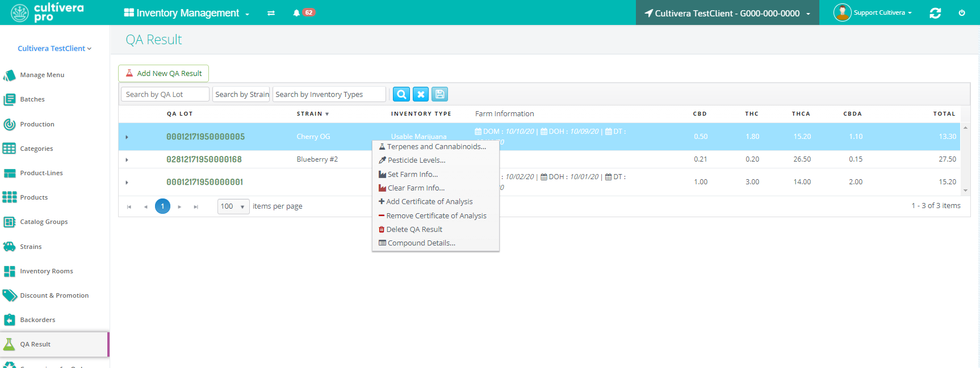Click the power logout icon
Screen dimensions: 980x368
click(x=962, y=12)
